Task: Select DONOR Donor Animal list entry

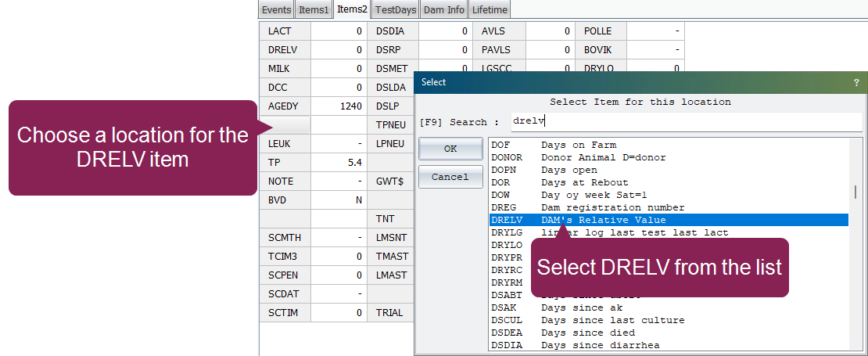Action: tap(669, 157)
